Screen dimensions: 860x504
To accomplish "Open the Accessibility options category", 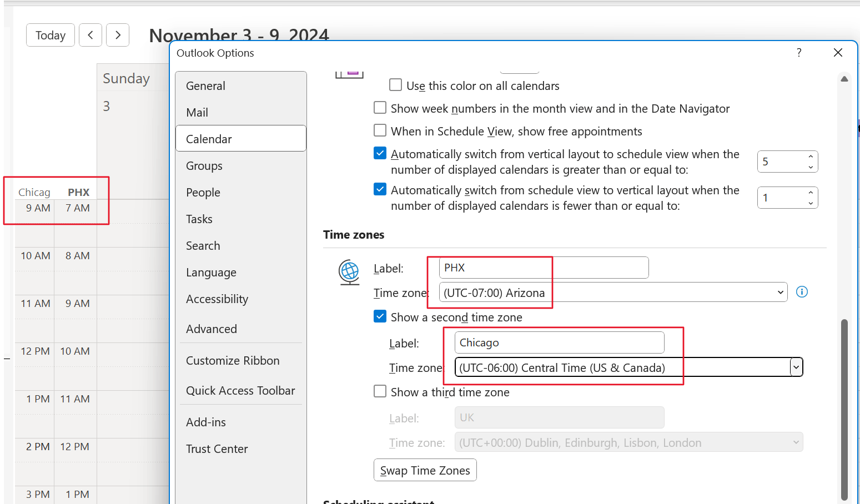I will (x=241, y=299).
